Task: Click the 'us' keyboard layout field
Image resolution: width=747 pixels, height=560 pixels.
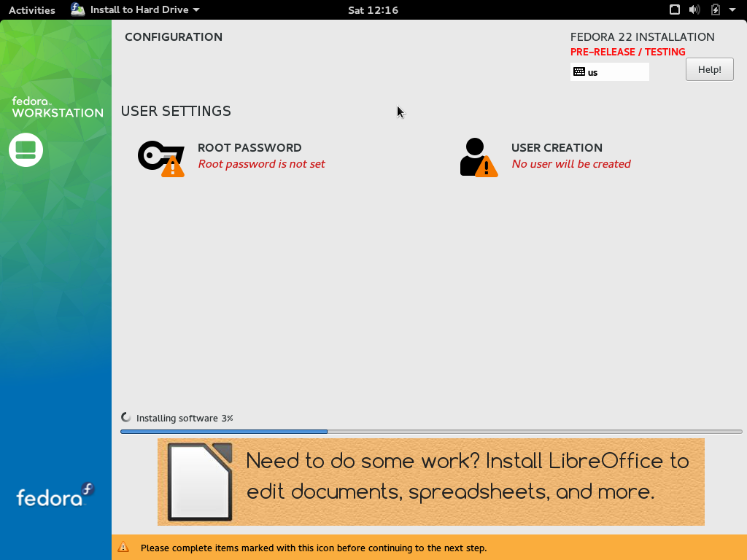Action: [x=609, y=72]
